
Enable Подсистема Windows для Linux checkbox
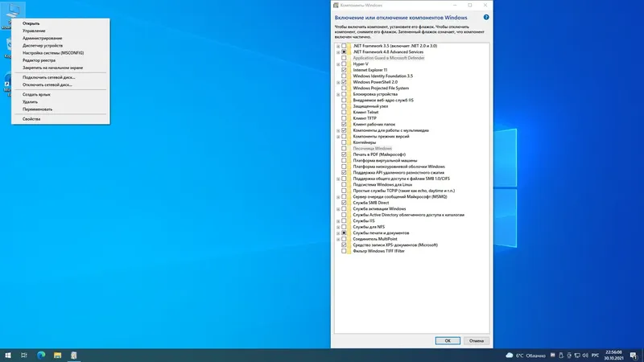[x=344, y=185]
